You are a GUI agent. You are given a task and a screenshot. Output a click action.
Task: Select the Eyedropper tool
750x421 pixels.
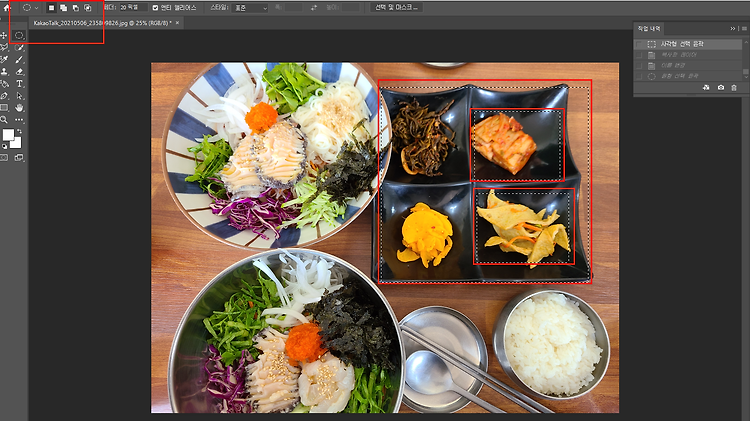(4, 59)
